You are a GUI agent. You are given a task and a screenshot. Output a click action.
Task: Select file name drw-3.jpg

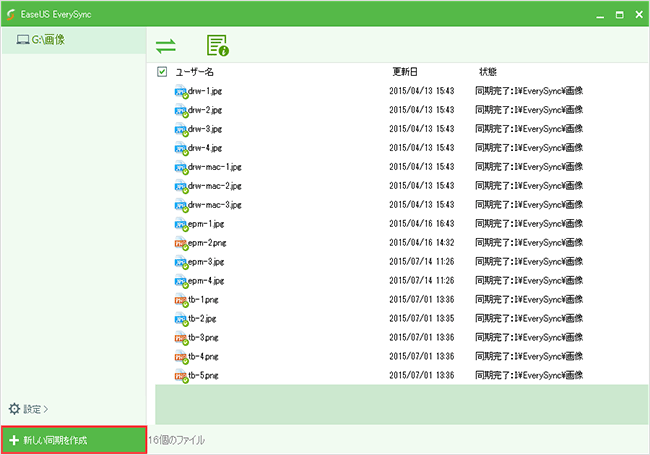(x=205, y=129)
